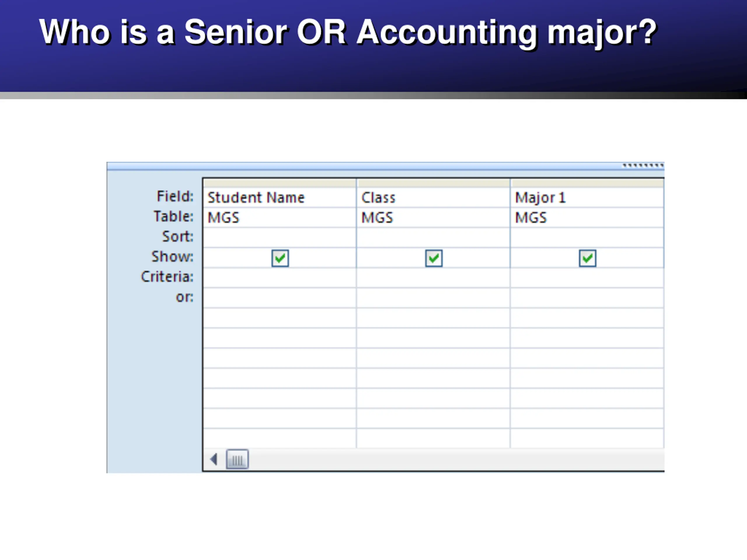Toggle Show checkbox under Class column
Screen dimensions: 747x560
[x=434, y=258]
